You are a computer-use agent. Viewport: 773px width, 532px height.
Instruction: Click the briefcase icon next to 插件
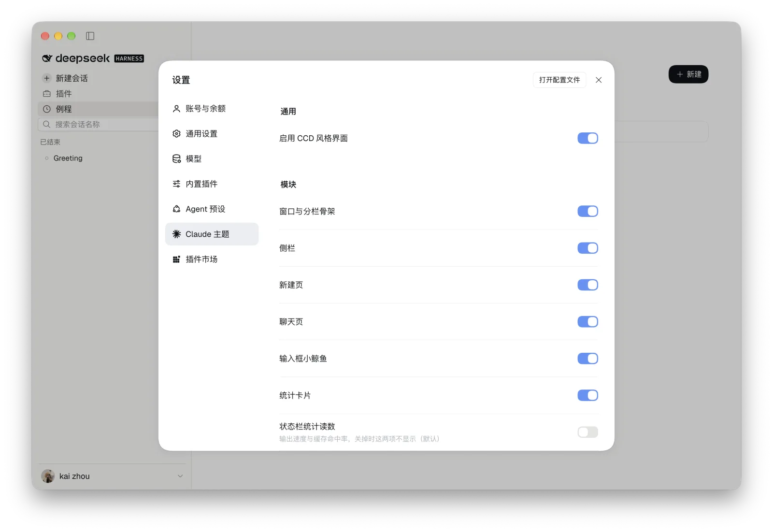47,93
